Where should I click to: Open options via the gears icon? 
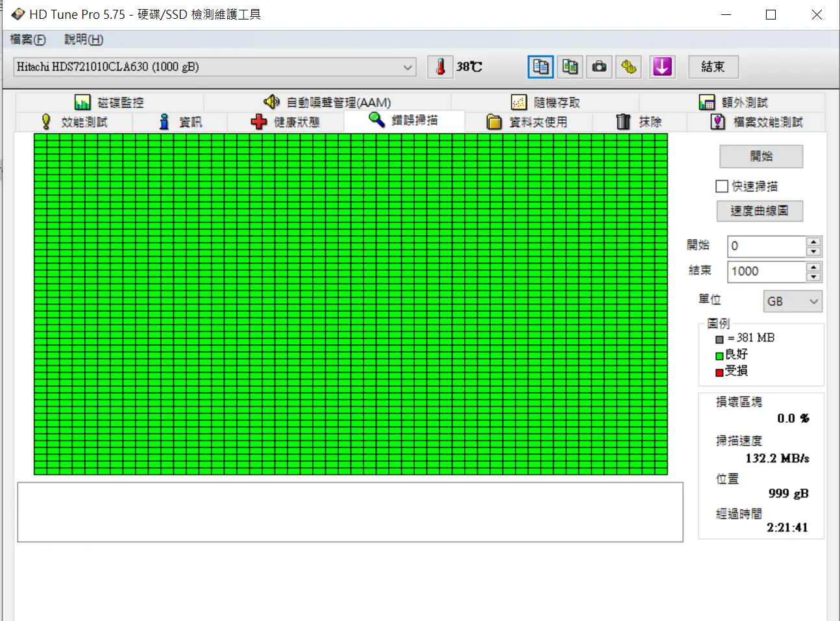pos(628,67)
